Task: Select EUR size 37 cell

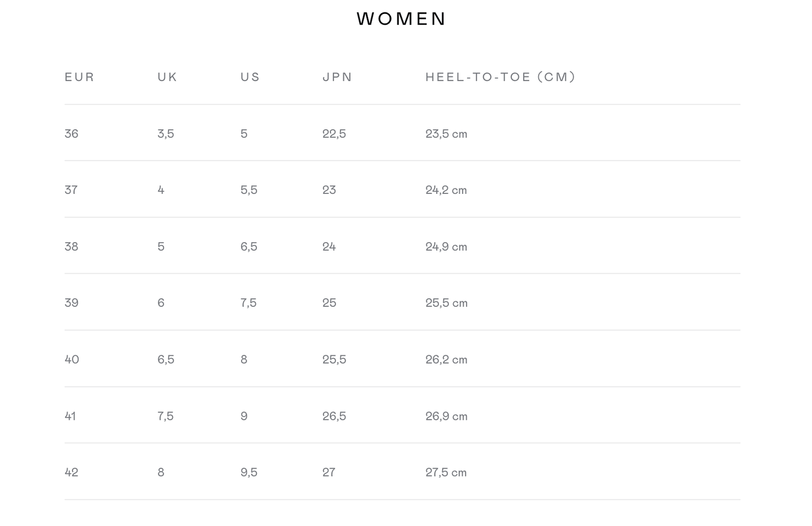Action: (71, 190)
